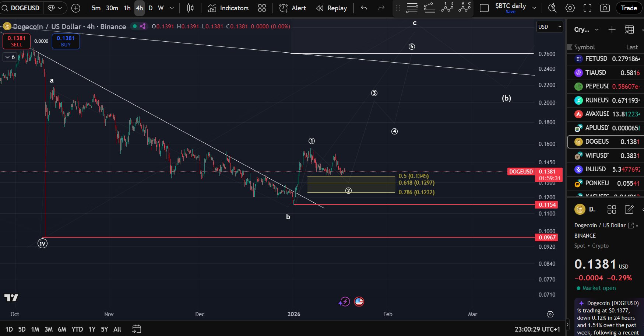Expand the layout management dropdown arrow
This screenshot has height=336, width=644.
click(534, 8)
